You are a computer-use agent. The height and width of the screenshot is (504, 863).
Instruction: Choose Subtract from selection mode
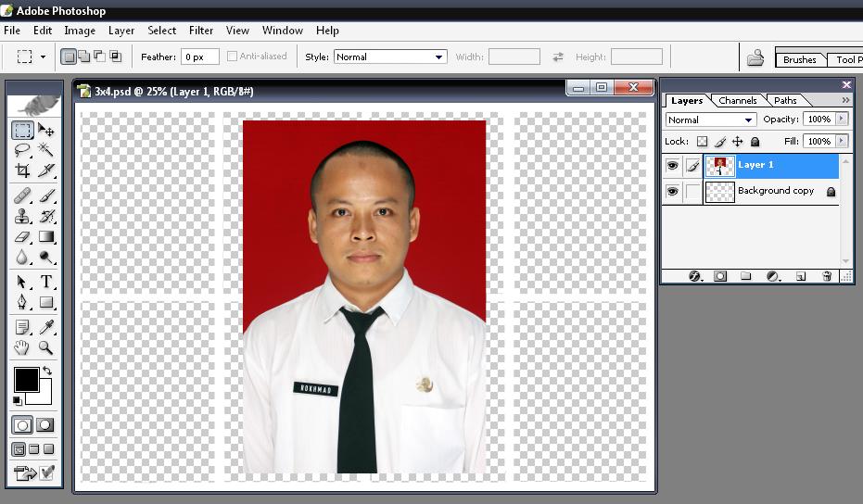click(99, 57)
